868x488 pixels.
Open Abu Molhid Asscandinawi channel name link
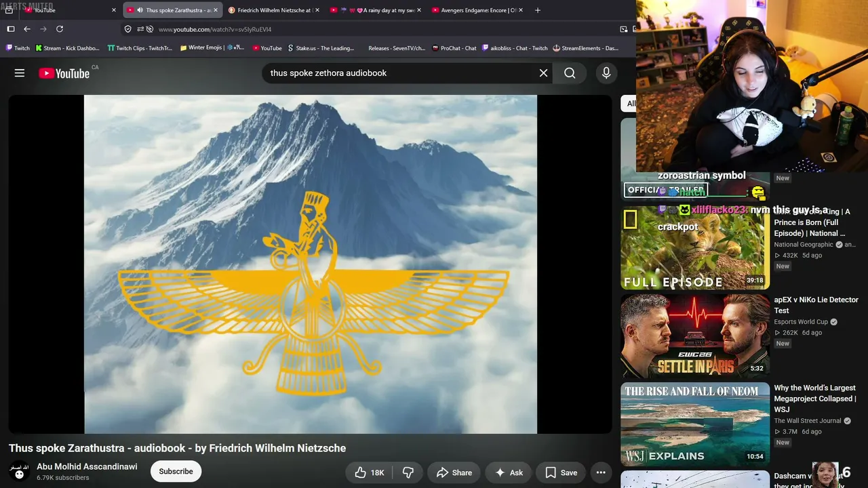(x=87, y=466)
